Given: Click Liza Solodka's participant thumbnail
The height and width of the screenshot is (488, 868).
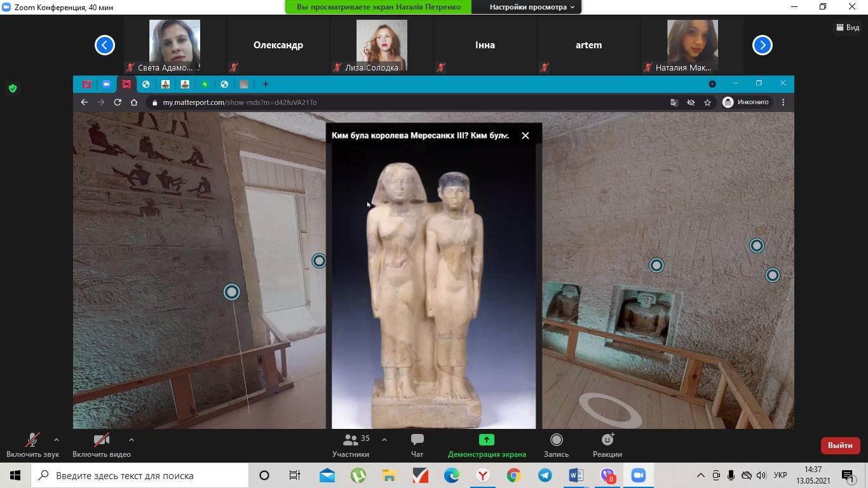Looking at the screenshot, I should [381, 46].
